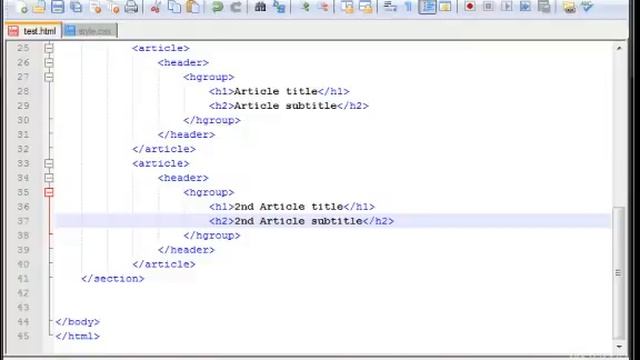Open a file using the folder icon

coord(39,7)
